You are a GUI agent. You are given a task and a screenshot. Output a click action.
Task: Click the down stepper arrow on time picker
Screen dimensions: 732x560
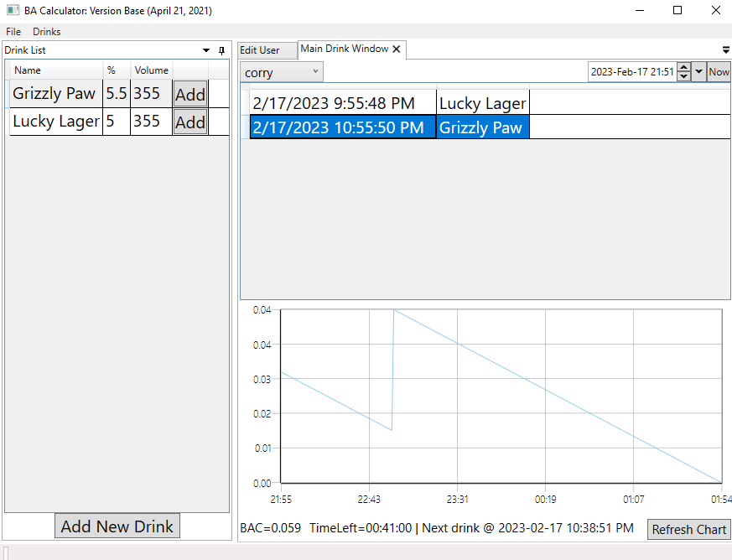point(684,75)
